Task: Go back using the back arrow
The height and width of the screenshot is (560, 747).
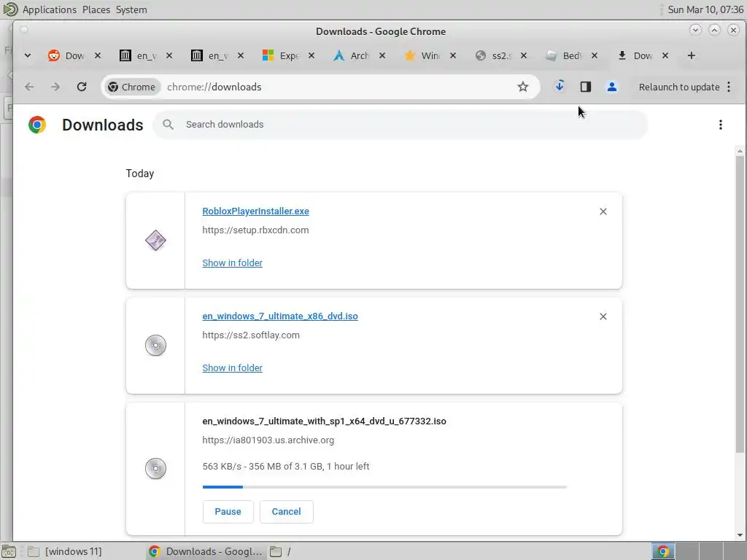Action: [29, 87]
